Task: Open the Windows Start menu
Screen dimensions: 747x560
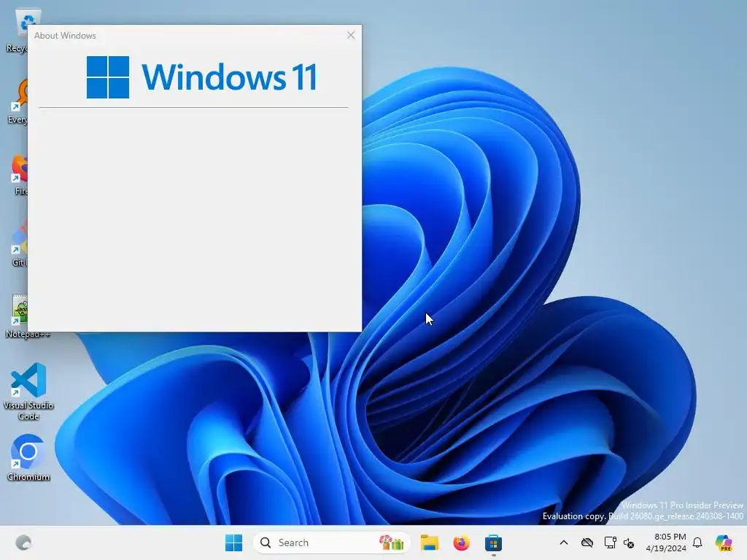Action: point(233,542)
